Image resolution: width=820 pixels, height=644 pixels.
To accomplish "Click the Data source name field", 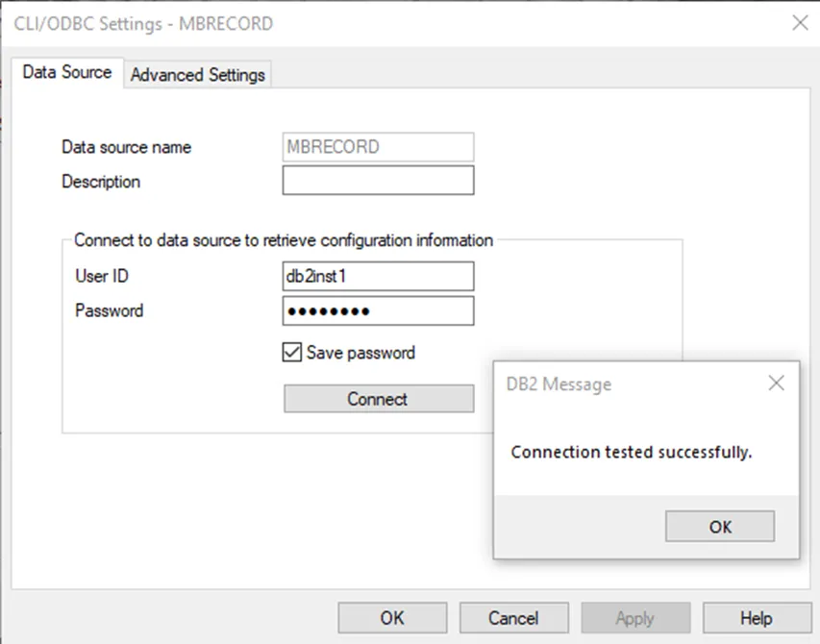I will pos(378,147).
